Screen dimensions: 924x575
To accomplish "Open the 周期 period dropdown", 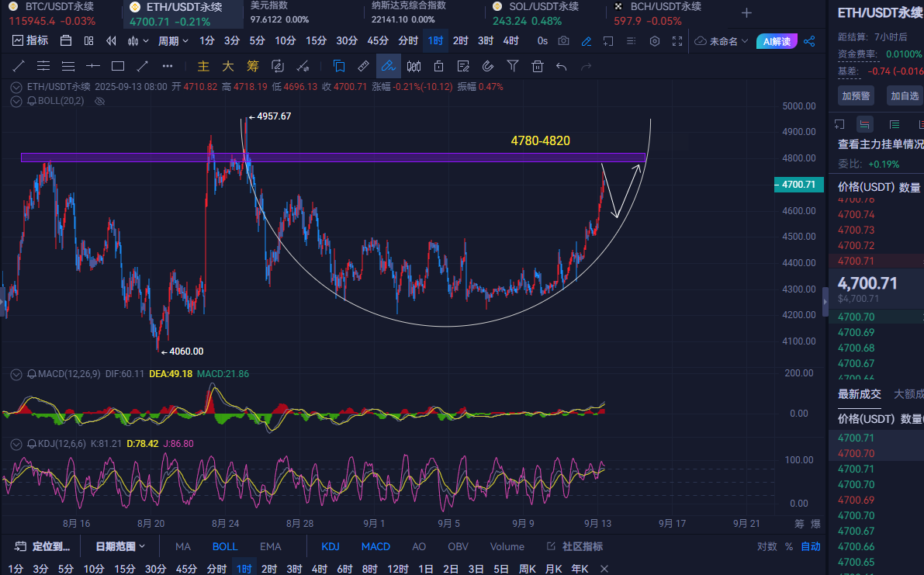I will coord(173,40).
